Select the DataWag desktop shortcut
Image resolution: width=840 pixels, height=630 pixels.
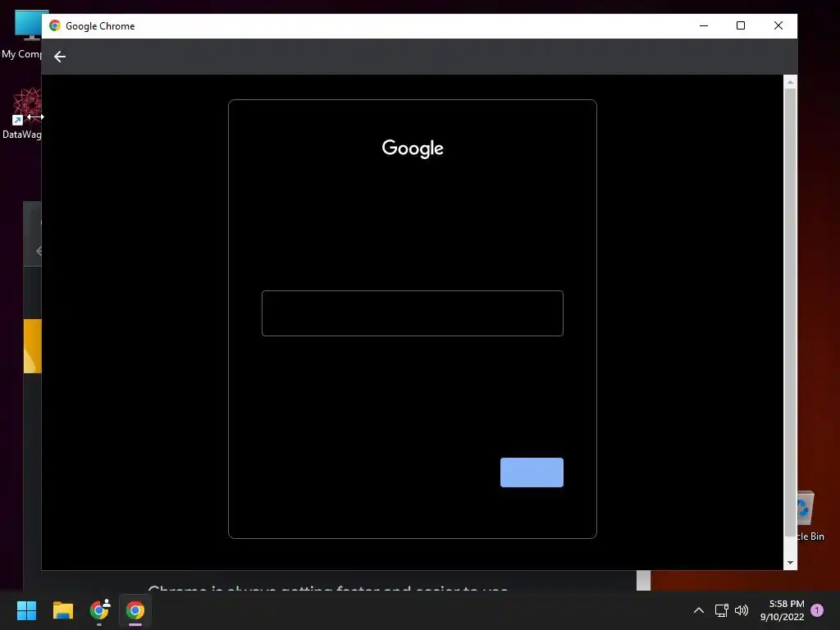click(21, 113)
